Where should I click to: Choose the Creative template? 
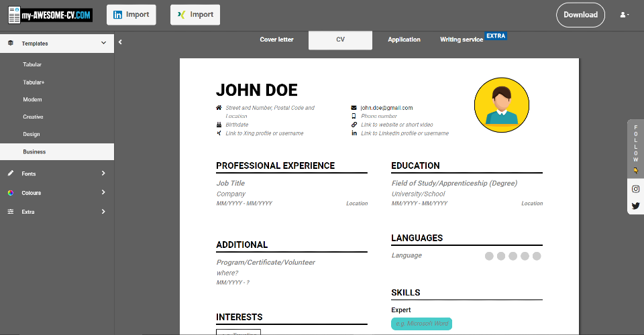click(x=33, y=117)
